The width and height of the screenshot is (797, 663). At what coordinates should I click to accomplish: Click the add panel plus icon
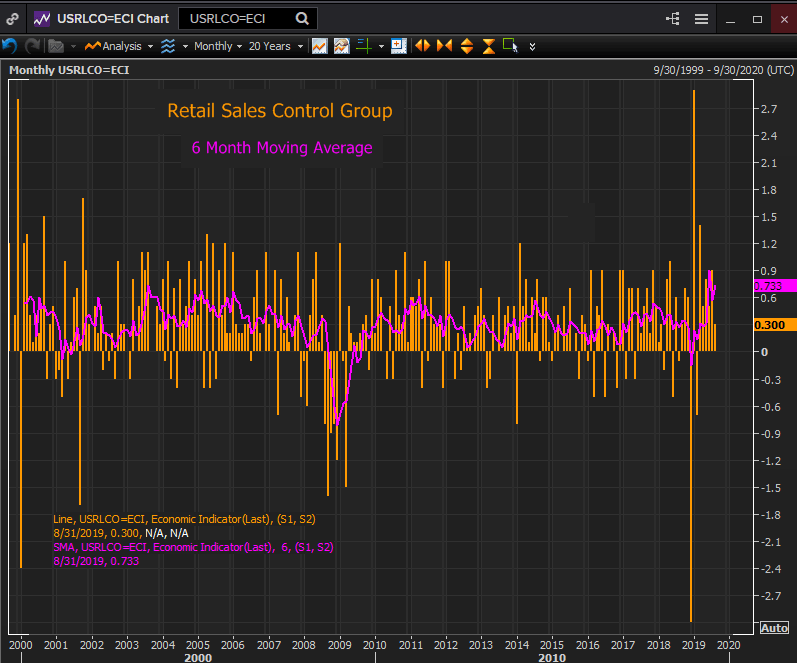pyautogui.click(x=398, y=46)
